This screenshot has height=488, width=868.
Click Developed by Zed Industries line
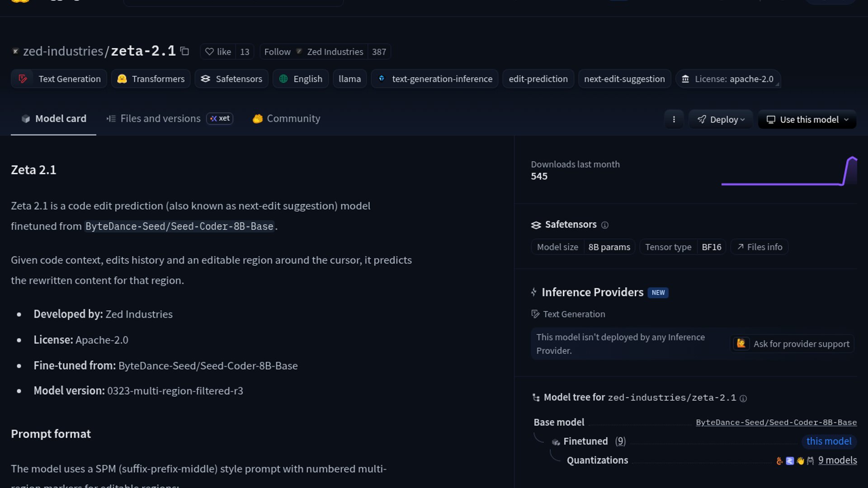pyautogui.click(x=103, y=314)
